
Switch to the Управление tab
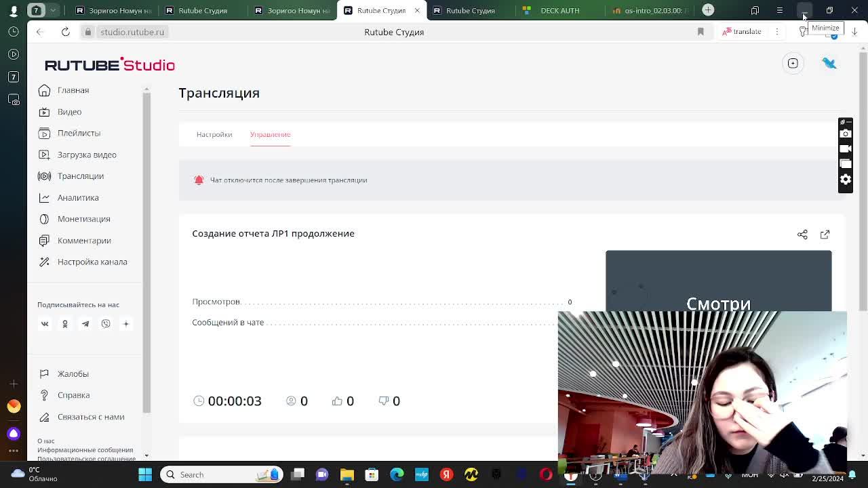(x=270, y=134)
